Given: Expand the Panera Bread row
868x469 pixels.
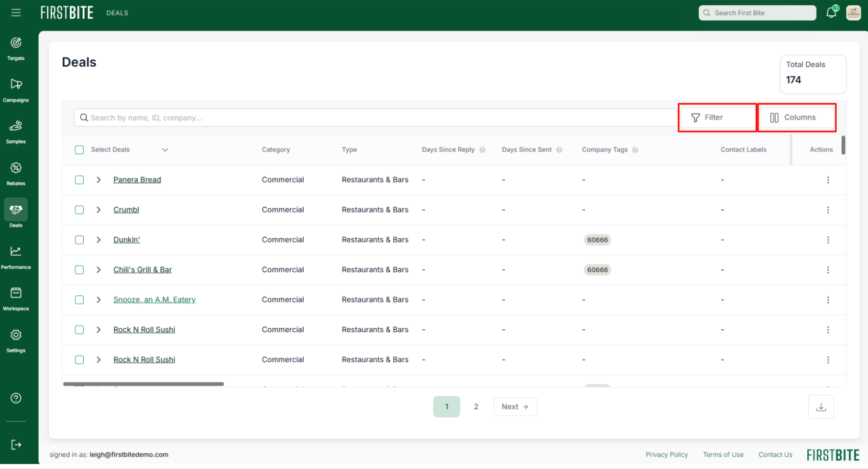Looking at the screenshot, I should (x=99, y=180).
